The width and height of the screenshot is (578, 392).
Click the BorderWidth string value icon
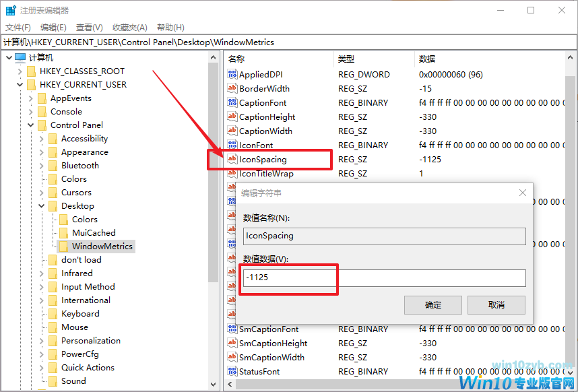(232, 89)
